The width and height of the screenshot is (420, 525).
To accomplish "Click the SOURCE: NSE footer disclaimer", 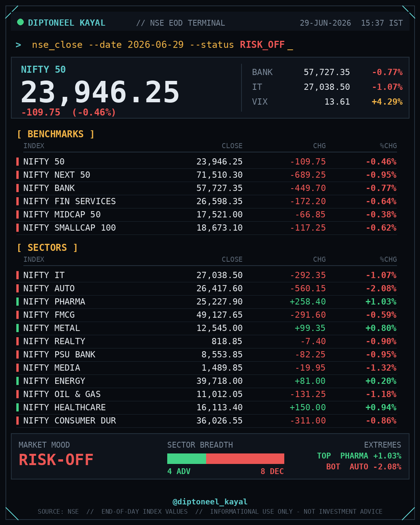I will 210,511.
